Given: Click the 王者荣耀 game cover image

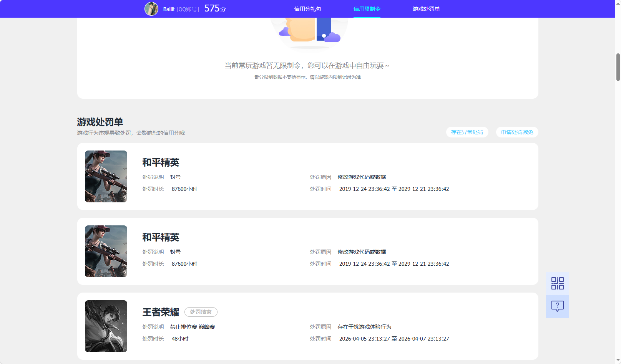Looking at the screenshot, I should pyautogui.click(x=106, y=326).
